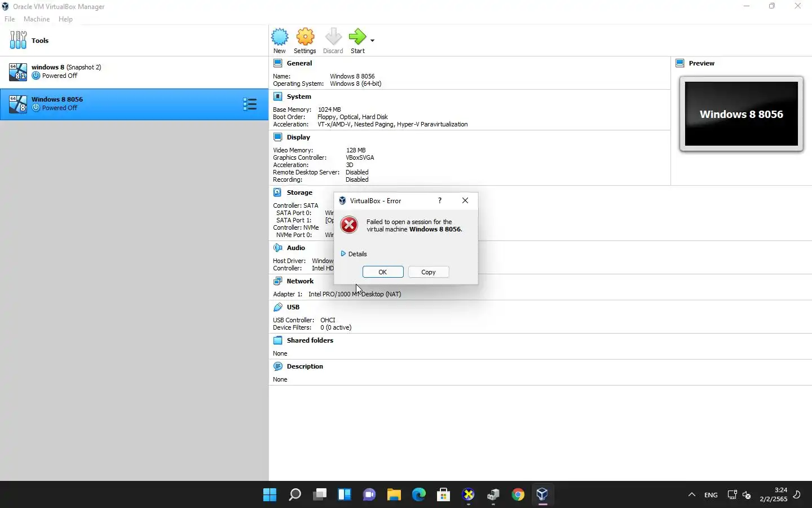Open machine tools list menu icon
Screen dimensions: 812x508
click(x=250, y=104)
